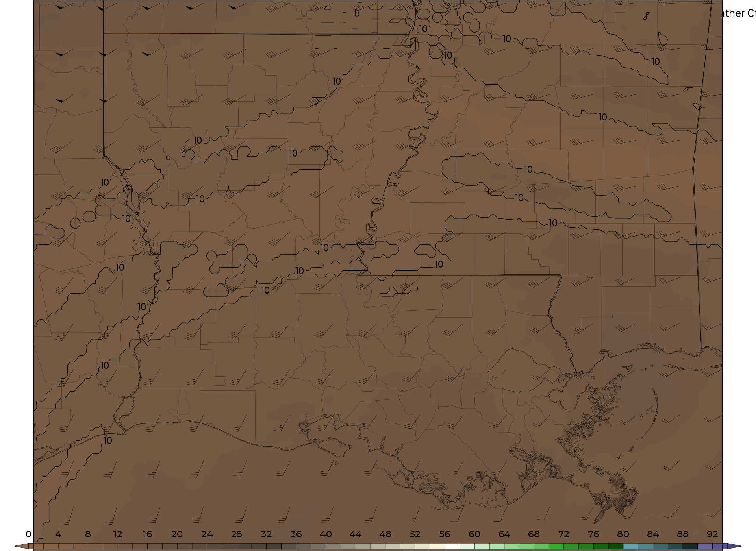Click the white swatch on the color bar
The image size is (756, 551).
(452, 546)
